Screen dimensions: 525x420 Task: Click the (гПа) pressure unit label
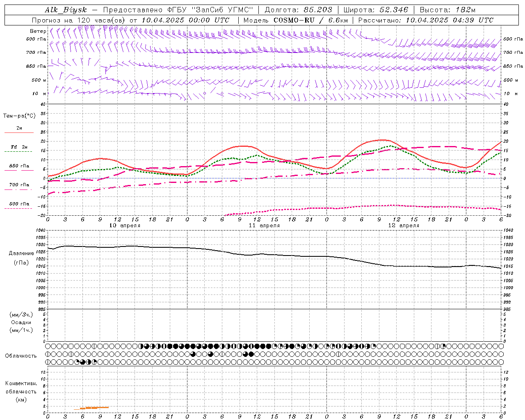point(21,263)
